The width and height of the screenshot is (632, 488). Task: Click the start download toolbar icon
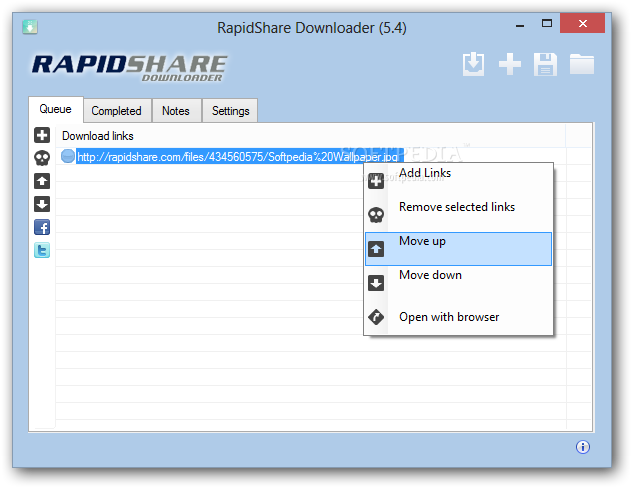473,64
